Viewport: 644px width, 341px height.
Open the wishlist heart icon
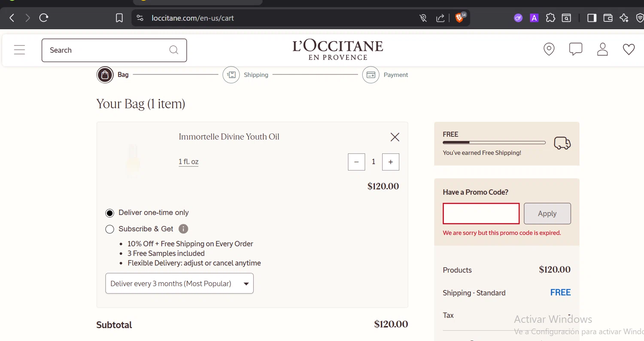[x=629, y=49]
